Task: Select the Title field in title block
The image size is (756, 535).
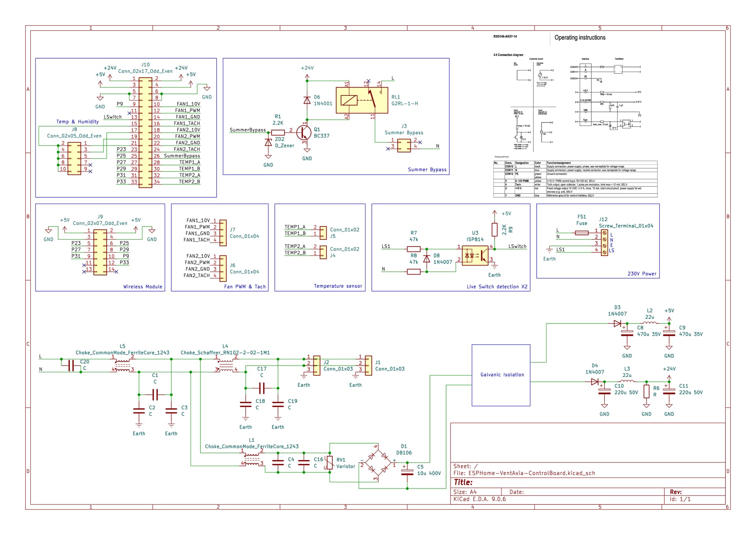Action: (x=463, y=482)
